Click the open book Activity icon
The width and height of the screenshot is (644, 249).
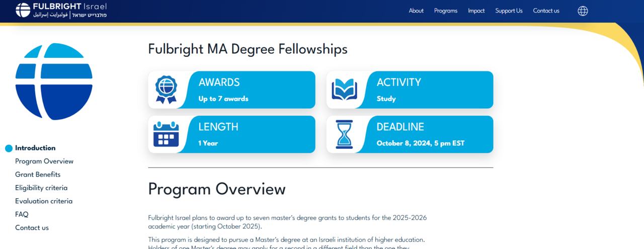(x=344, y=90)
